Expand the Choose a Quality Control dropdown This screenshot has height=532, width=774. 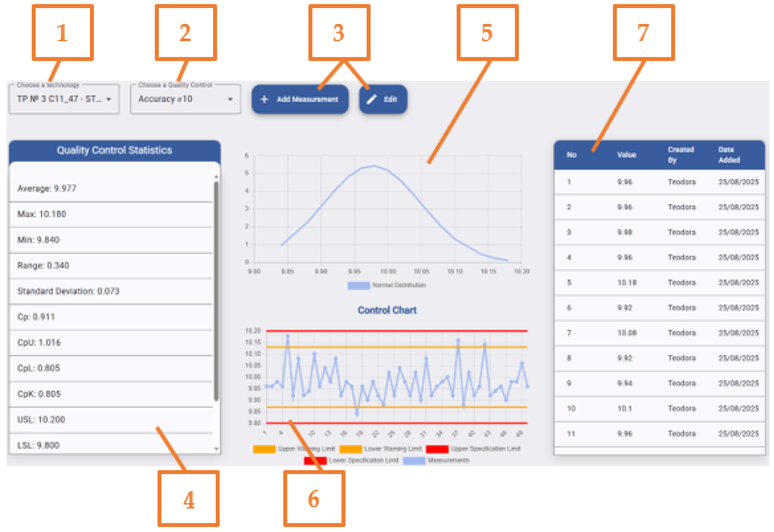pyautogui.click(x=230, y=99)
